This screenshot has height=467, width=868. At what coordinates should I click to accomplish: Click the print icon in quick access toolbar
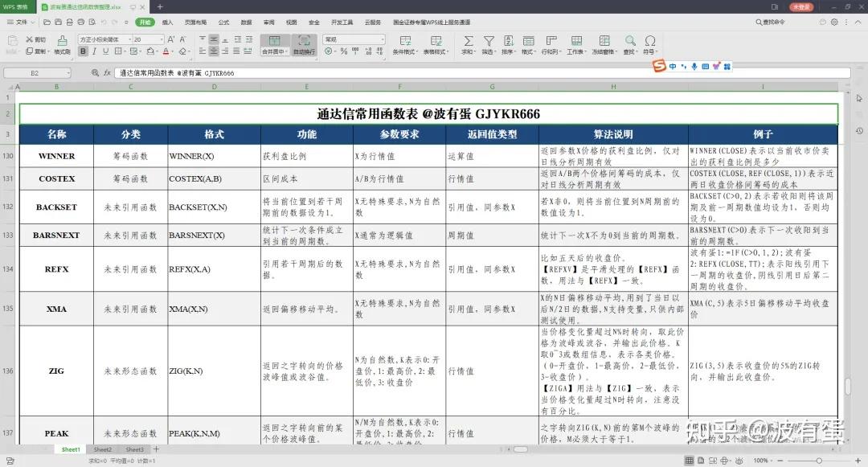[x=81, y=23]
